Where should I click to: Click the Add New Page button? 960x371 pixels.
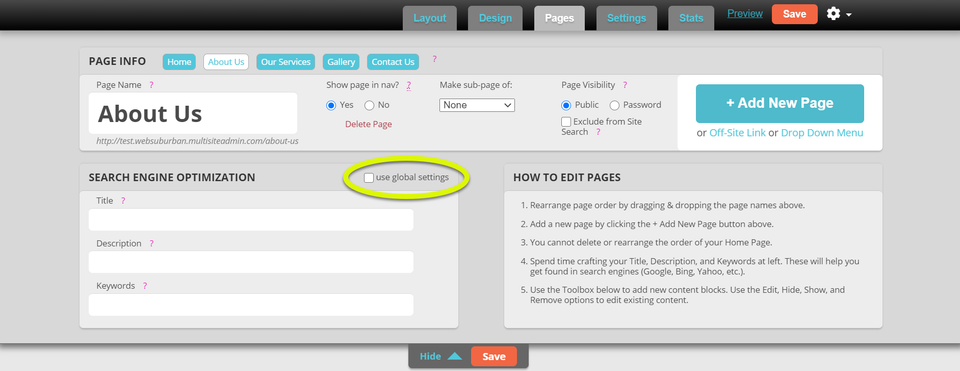click(x=779, y=103)
